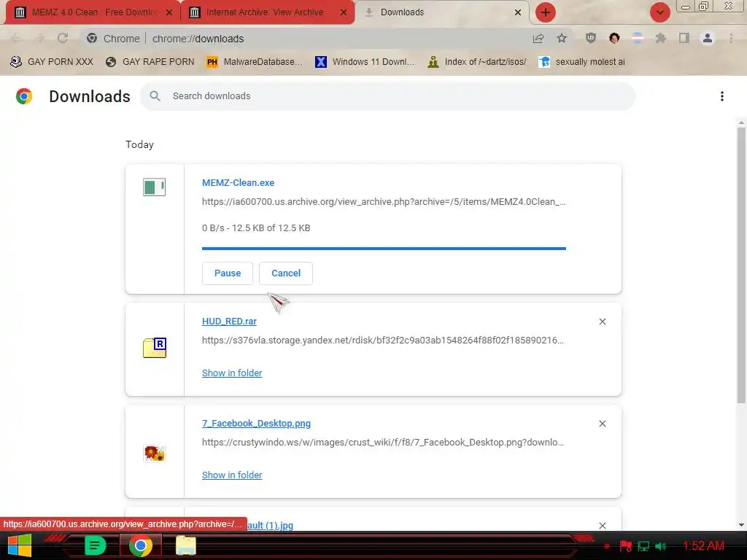Show HUD_RED.rar in folder
747x560 pixels.
pos(232,373)
